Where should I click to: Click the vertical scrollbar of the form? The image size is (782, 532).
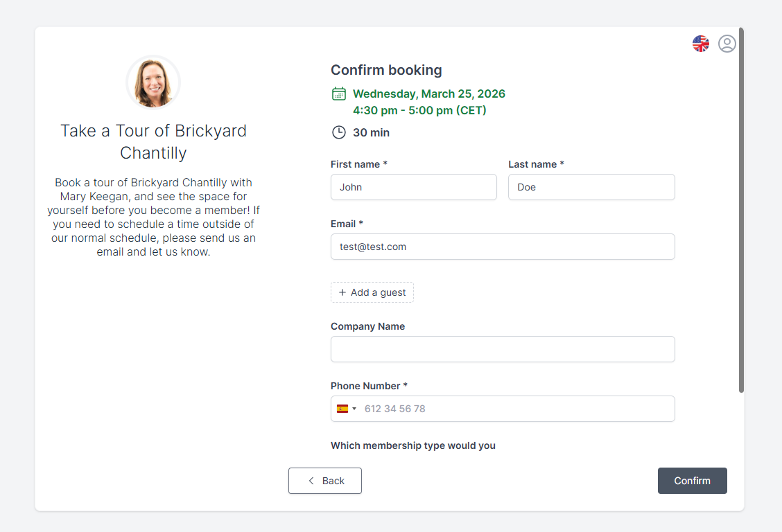coord(741,208)
